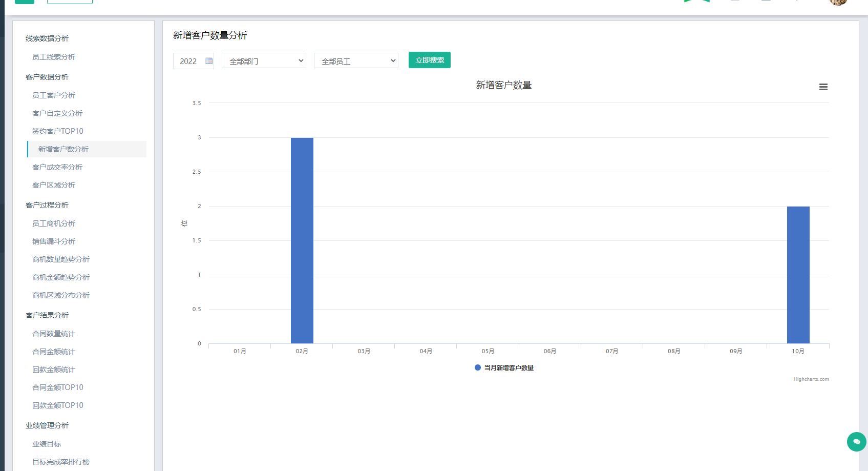Go to 销售漏斗分析 in the sidebar

[x=54, y=241]
